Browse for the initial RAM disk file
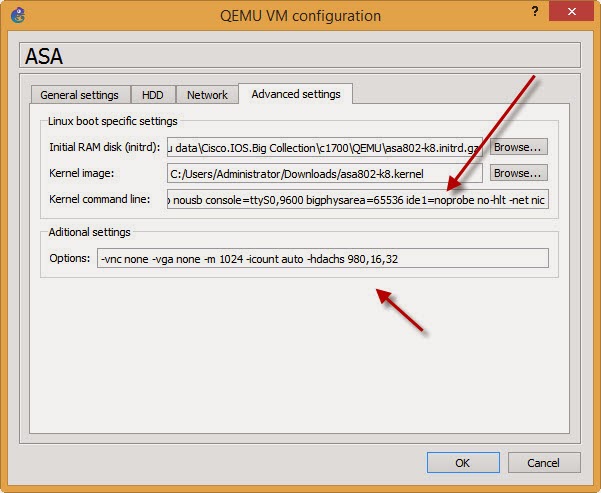The image size is (601, 493). [519, 147]
